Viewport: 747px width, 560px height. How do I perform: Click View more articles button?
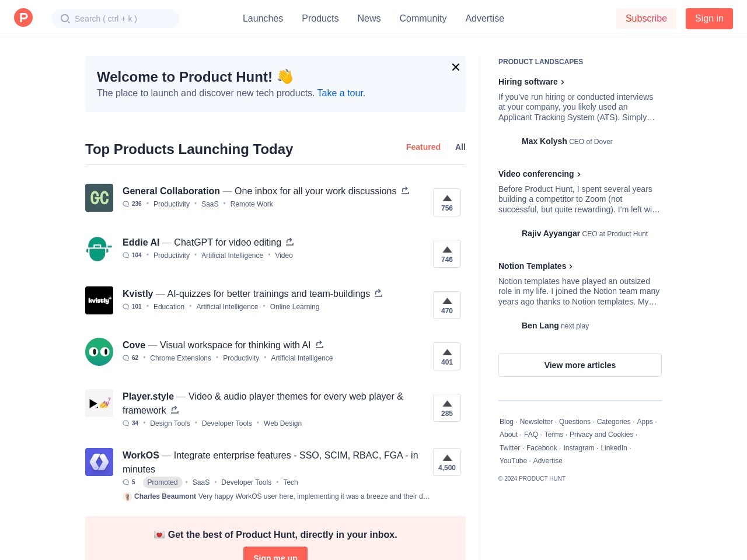[580, 365]
